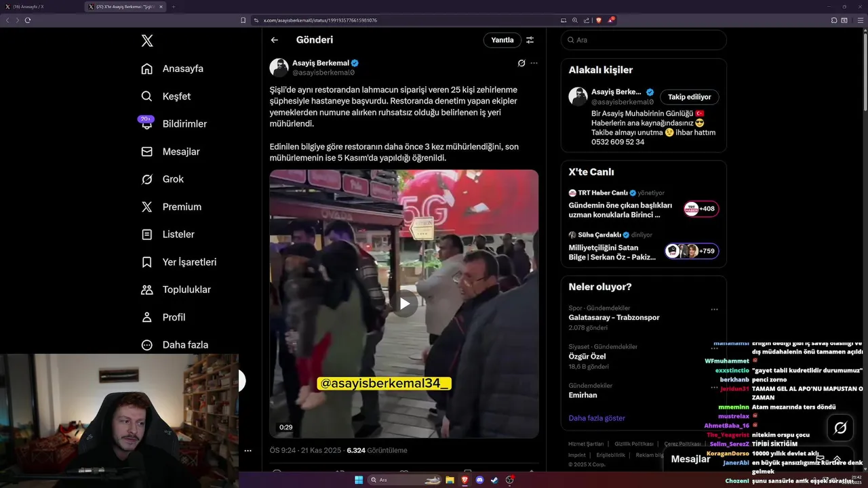Screen dimensions: 868x488
Task: Click the Grok icon on the post header
Action: [521, 63]
